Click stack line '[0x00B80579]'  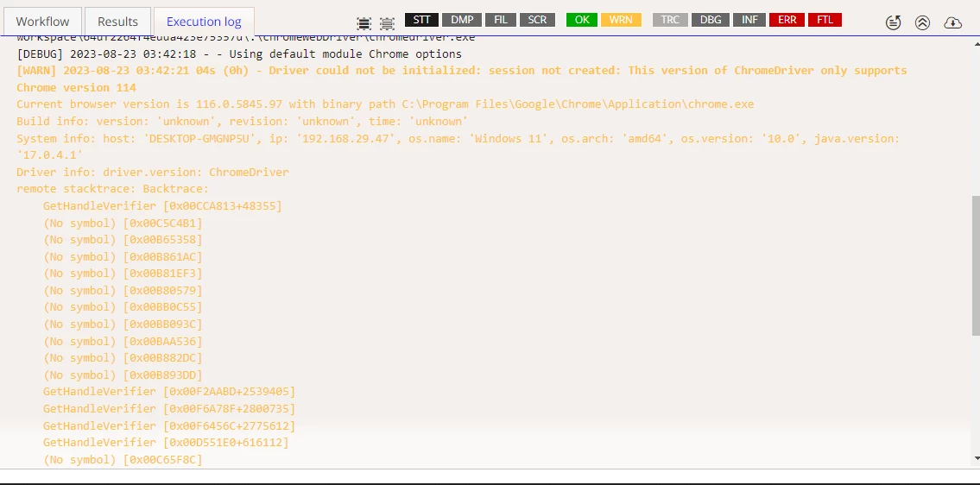click(x=123, y=291)
